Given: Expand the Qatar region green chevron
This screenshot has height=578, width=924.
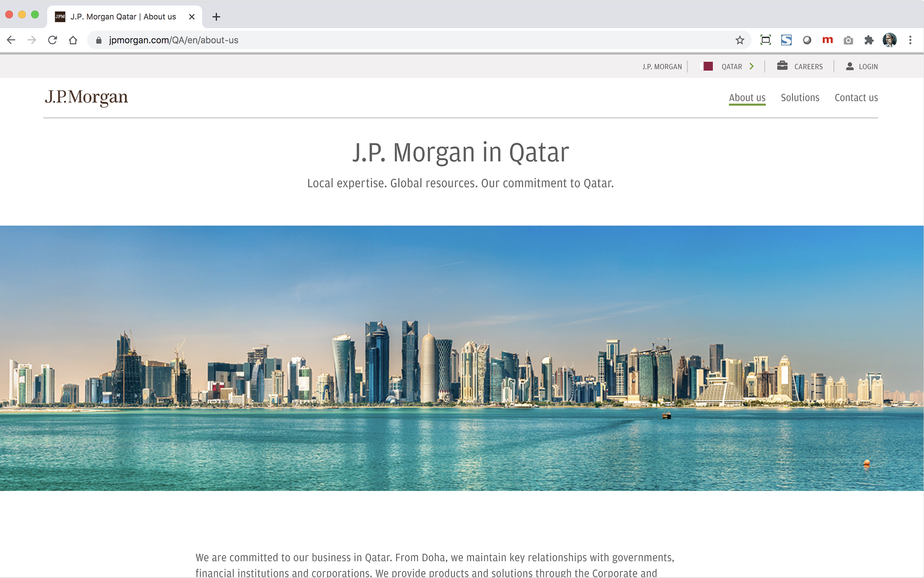Looking at the screenshot, I should 751,66.
